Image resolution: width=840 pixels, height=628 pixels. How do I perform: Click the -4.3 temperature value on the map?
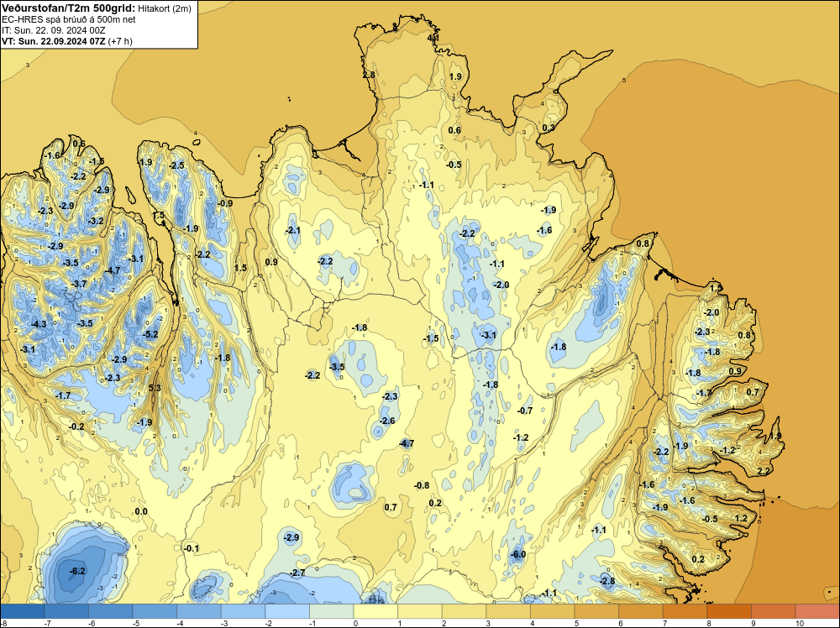coord(39,324)
